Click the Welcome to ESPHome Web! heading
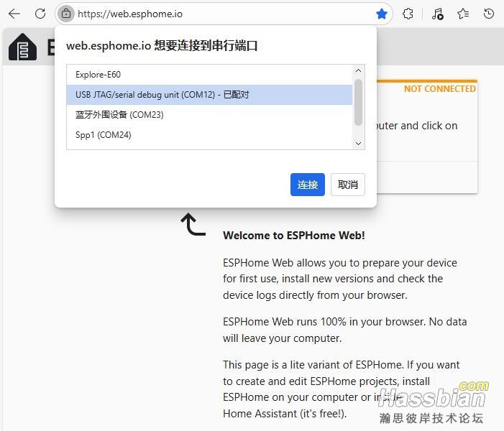 pos(294,236)
